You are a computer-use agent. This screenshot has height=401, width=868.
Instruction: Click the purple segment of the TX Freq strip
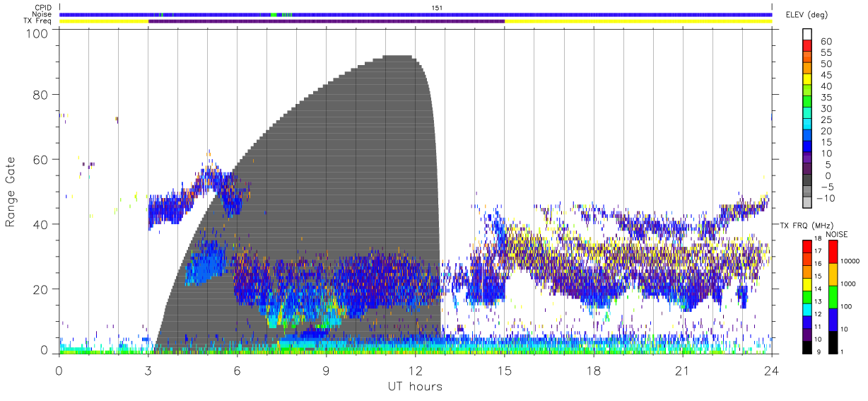tap(327, 21)
